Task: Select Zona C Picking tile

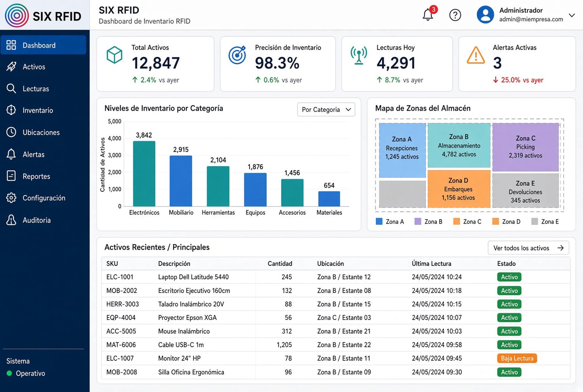Action: 525,147
